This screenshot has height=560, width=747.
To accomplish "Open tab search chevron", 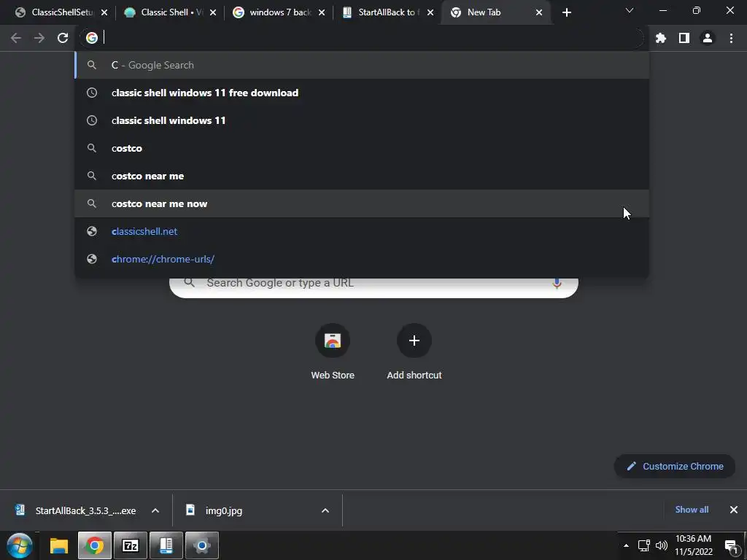I will pyautogui.click(x=630, y=10).
